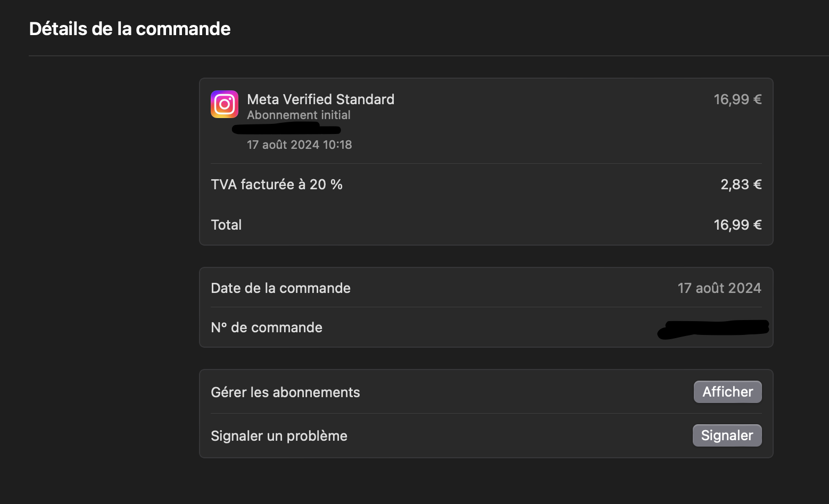Select the Abonnement initial subtitle
829x504 pixels.
click(x=299, y=115)
